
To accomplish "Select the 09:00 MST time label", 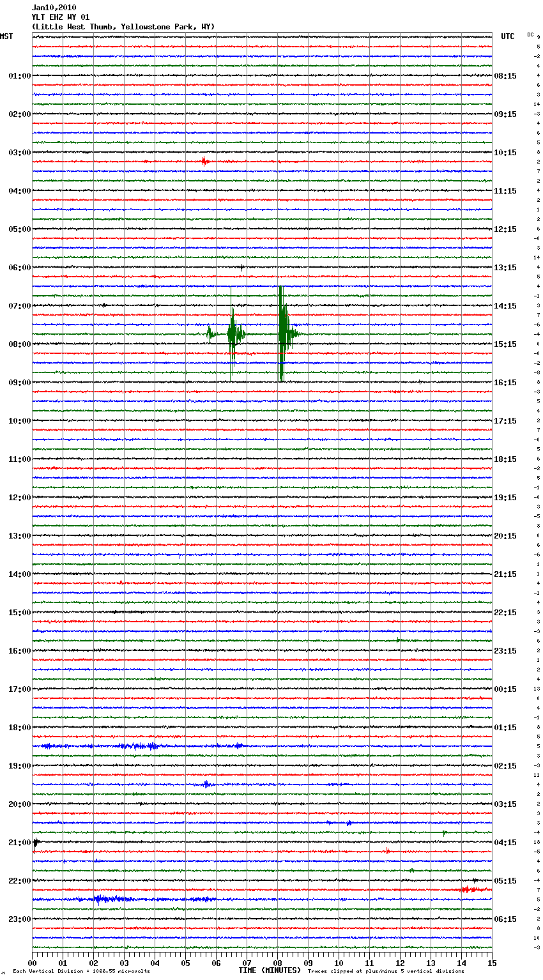I will 20,383.
